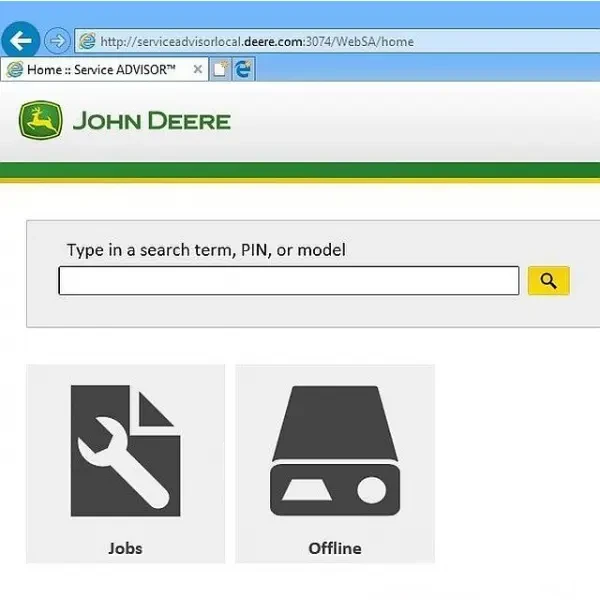Go back with the browser back arrow
Image resolution: width=600 pixels, height=600 pixels.
pos(20,41)
